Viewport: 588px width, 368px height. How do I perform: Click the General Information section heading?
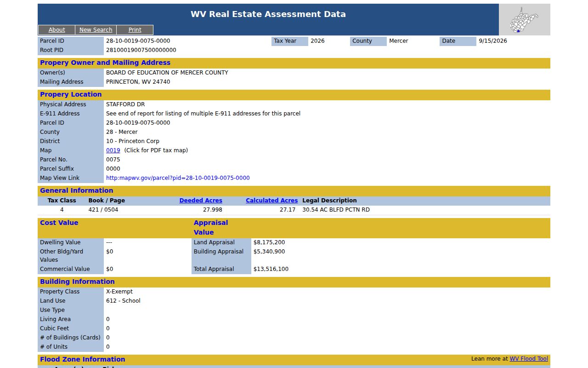pos(77,190)
